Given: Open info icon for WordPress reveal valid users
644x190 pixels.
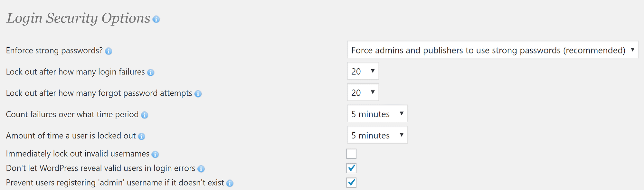Looking at the screenshot, I should pos(201,169).
